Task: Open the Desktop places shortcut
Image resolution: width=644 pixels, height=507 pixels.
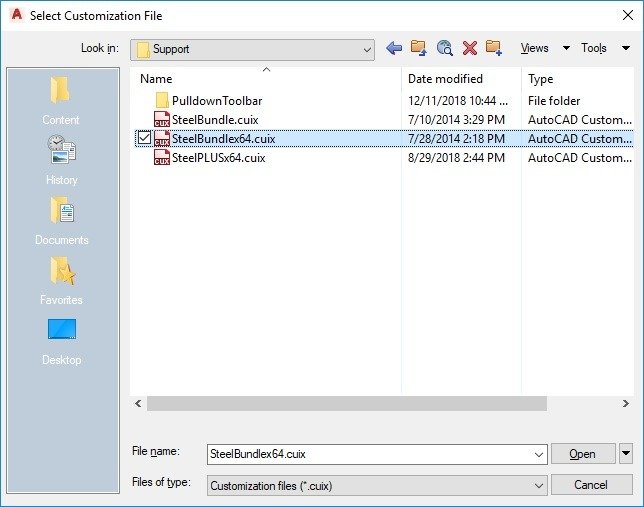Action: point(62,341)
